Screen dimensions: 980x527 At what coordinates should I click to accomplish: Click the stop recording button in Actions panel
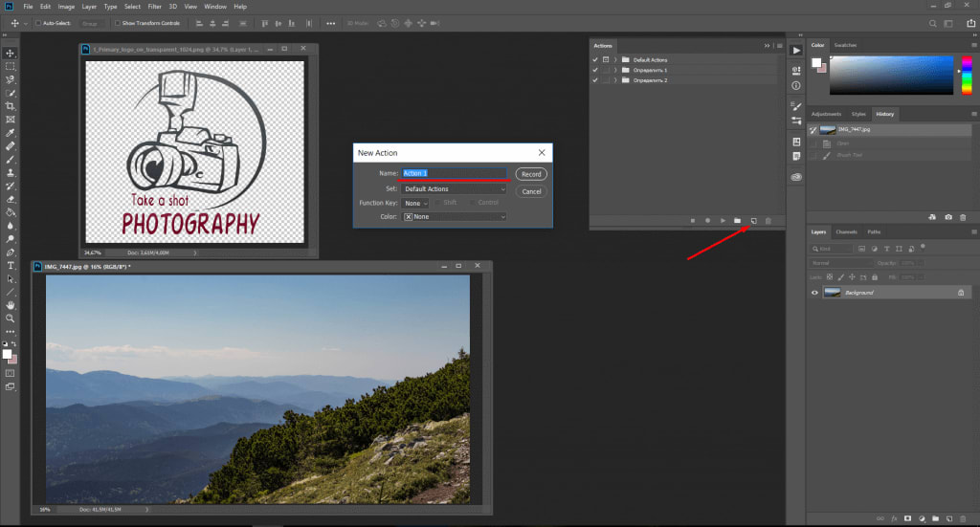[693, 220]
